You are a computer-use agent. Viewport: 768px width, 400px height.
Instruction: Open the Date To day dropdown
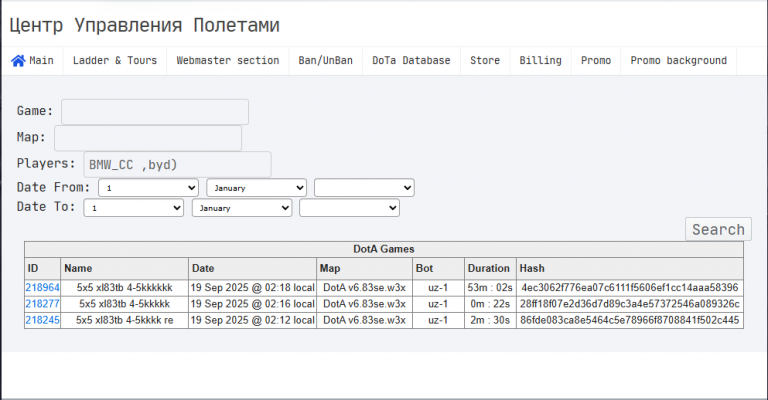tap(134, 208)
